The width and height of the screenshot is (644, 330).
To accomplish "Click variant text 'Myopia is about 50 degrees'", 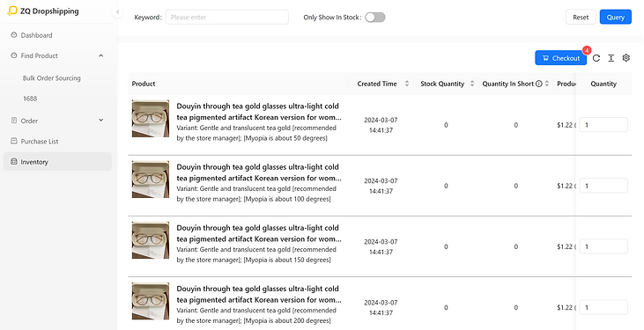I will (285, 138).
